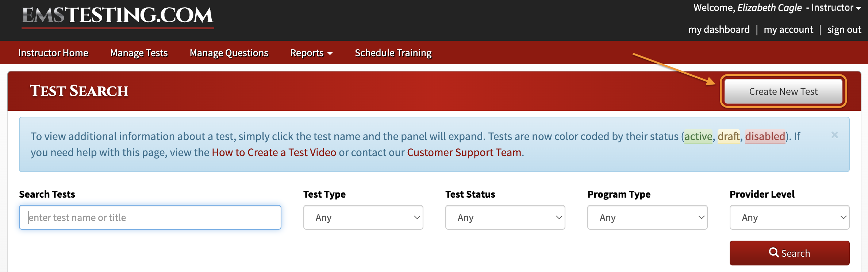
Task: Go to Instructor Home
Action: pos(53,53)
